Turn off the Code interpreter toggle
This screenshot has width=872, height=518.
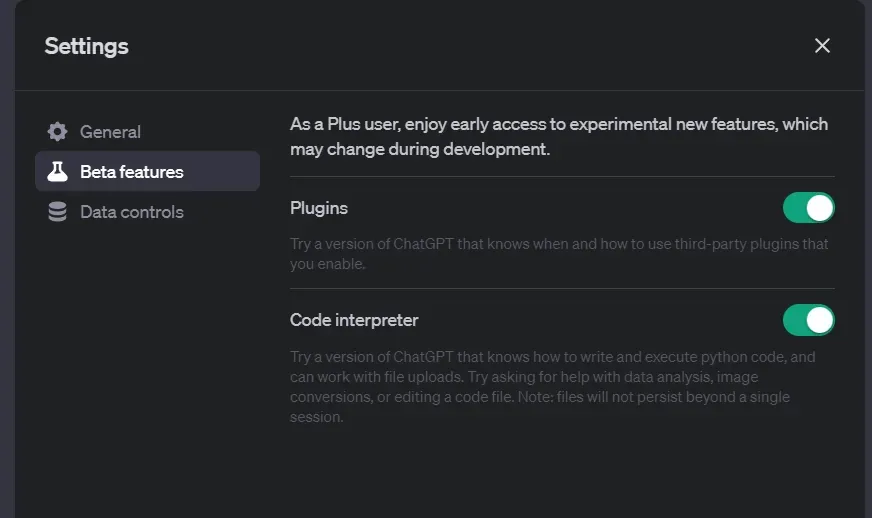point(808,320)
